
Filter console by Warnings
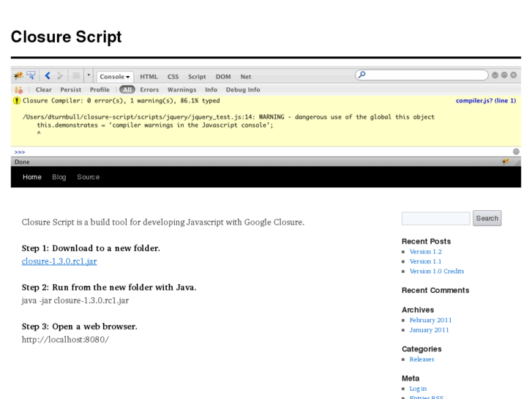pyautogui.click(x=182, y=89)
